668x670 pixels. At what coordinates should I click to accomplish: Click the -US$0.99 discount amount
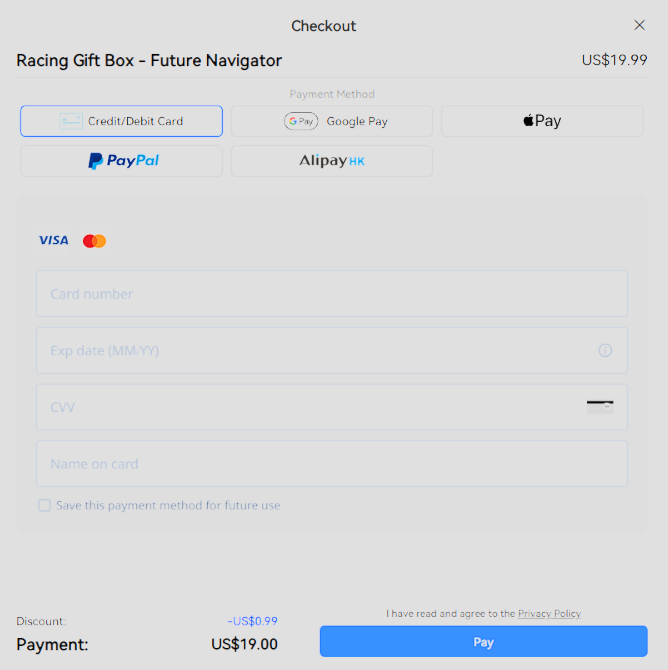point(253,621)
